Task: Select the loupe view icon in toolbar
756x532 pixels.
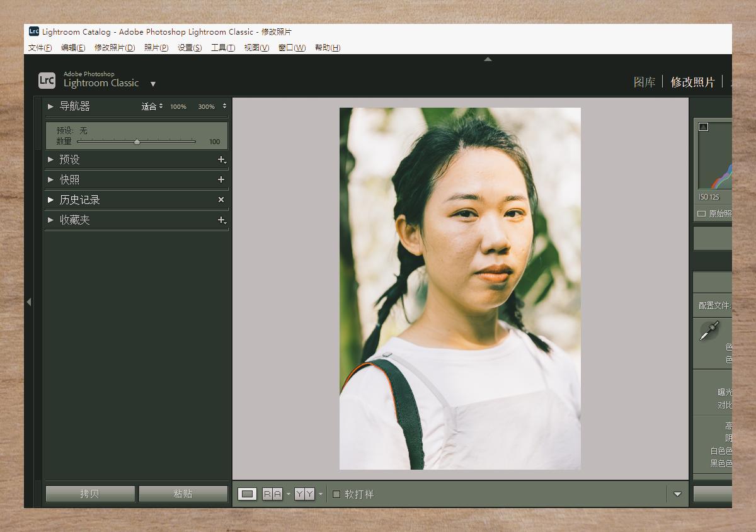Action: (x=248, y=494)
